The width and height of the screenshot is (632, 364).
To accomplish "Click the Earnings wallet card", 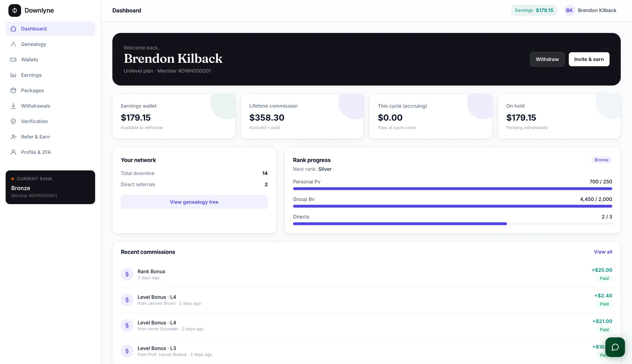I will tap(174, 116).
